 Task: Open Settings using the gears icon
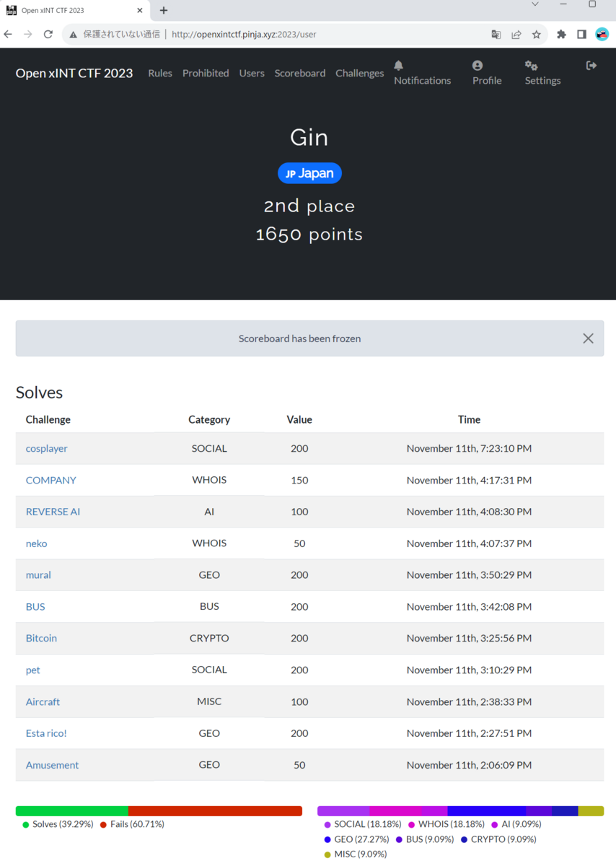(532, 65)
